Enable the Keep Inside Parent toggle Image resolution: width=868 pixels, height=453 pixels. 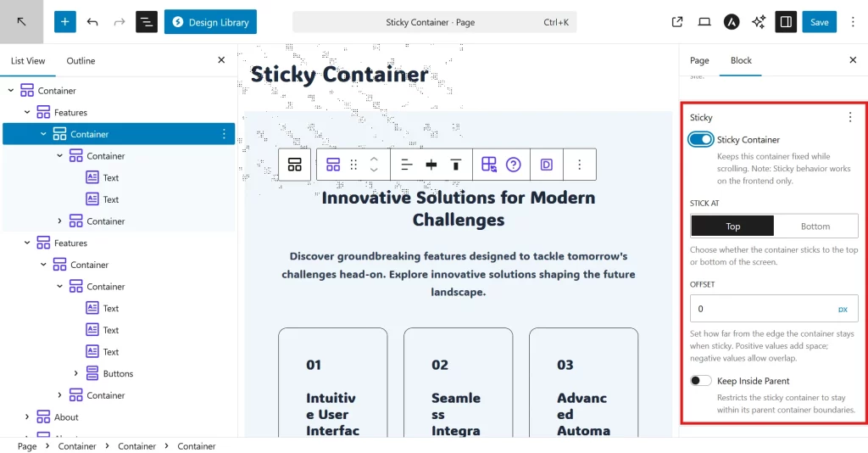(x=701, y=381)
